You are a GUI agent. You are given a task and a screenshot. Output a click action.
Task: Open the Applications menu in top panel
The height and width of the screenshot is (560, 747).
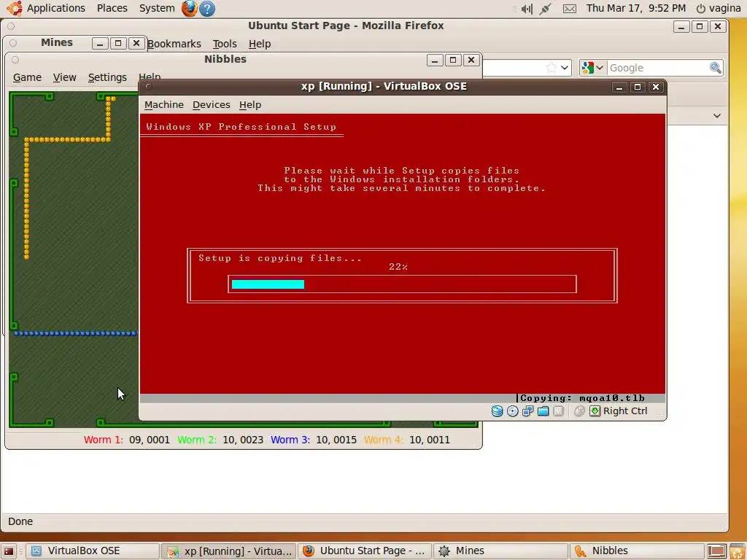[x=55, y=8]
